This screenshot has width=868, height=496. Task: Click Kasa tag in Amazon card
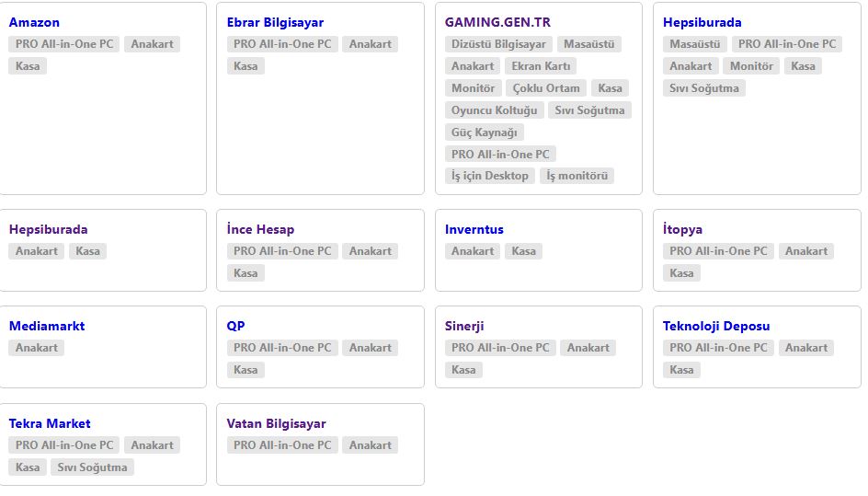pyautogui.click(x=28, y=66)
